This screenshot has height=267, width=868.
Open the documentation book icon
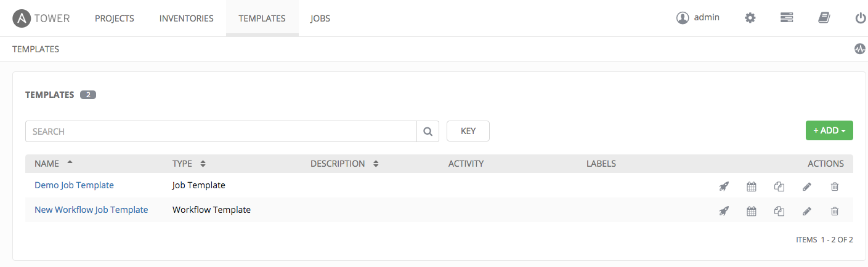point(824,18)
